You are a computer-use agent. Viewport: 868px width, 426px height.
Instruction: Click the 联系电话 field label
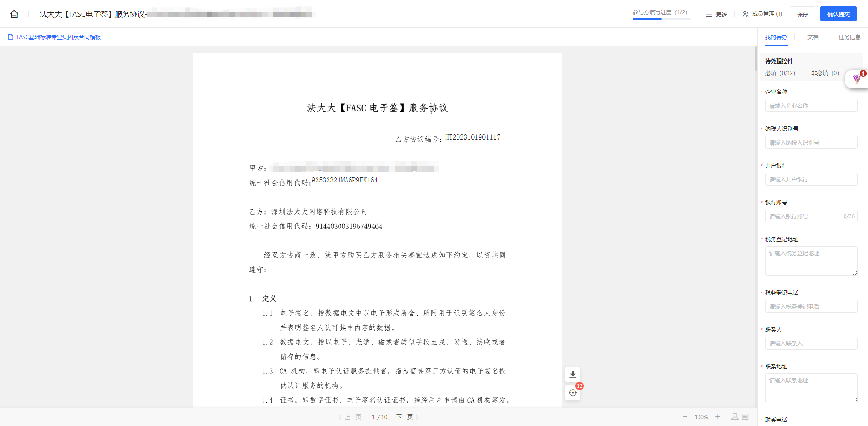click(776, 420)
